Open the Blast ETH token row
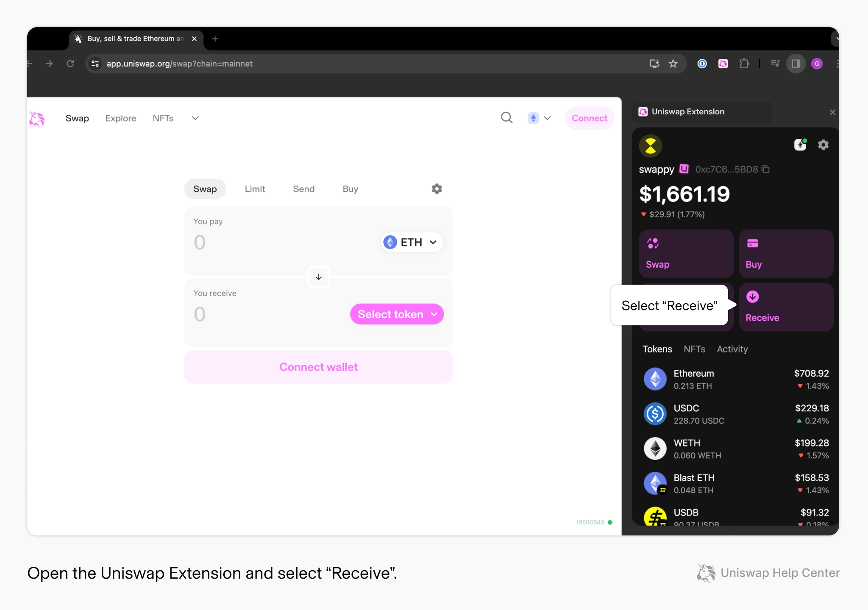Image resolution: width=868 pixels, height=610 pixels. [x=736, y=483]
